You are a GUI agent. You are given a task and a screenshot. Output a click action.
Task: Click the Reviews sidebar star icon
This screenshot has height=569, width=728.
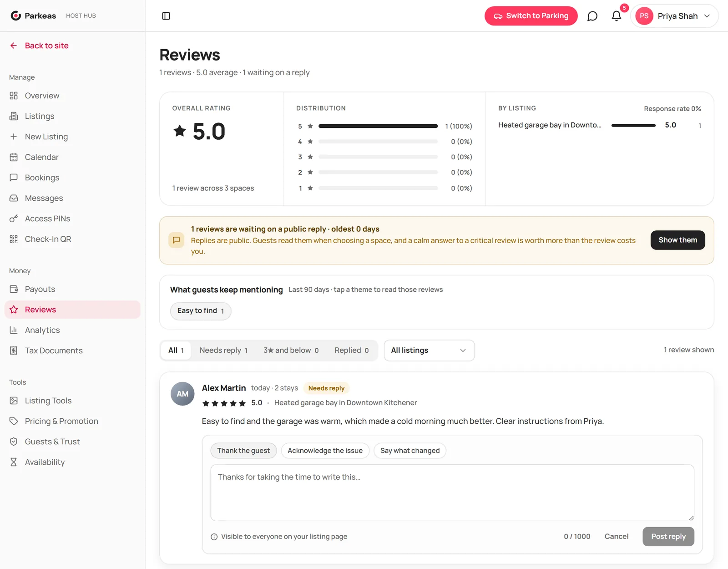[x=14, y=310]
